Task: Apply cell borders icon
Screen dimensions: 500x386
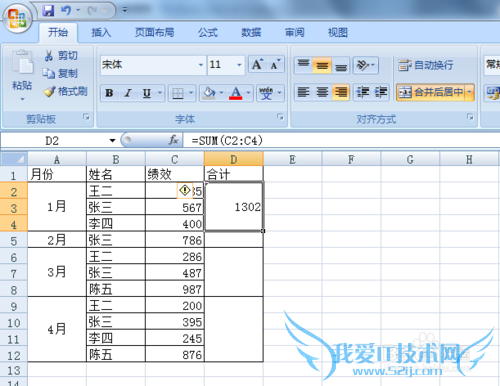Action: pyautogui.click(x=178, y=93)
